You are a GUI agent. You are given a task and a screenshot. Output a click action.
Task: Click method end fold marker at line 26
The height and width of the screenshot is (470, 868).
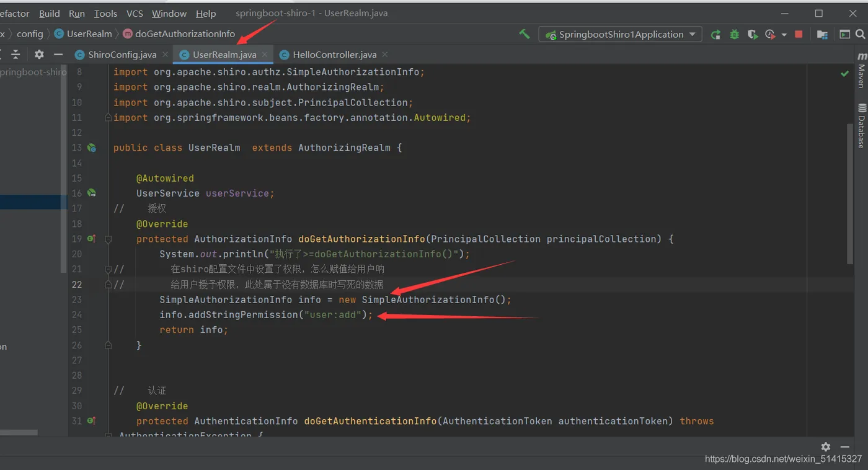tap(108, 345)
